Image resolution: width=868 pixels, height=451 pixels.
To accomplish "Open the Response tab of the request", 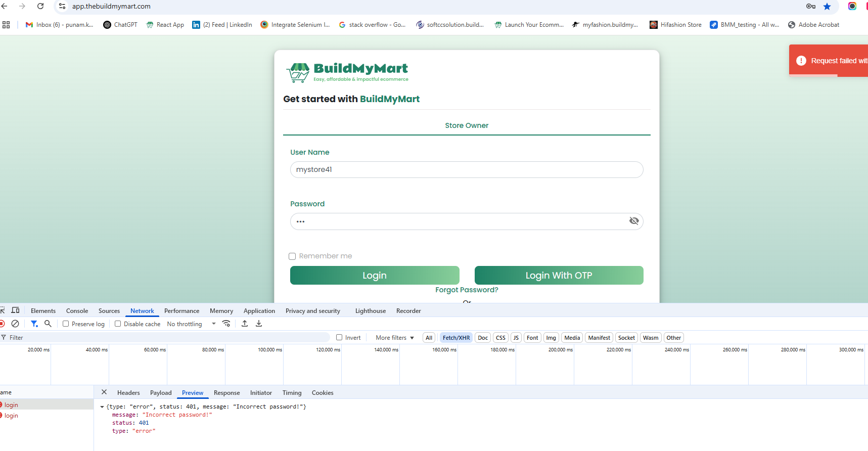I will click(x=226, y=393).
